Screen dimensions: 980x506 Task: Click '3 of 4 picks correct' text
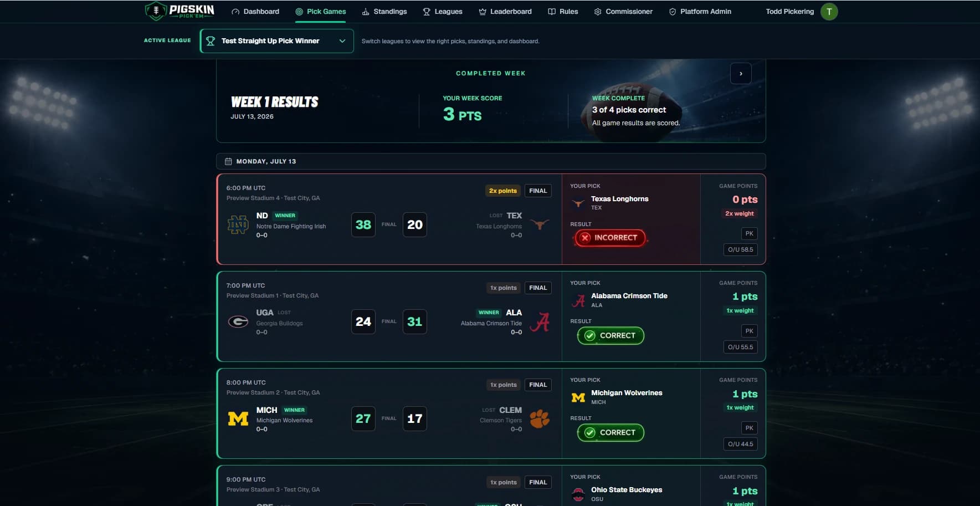(x=629, y=110)
